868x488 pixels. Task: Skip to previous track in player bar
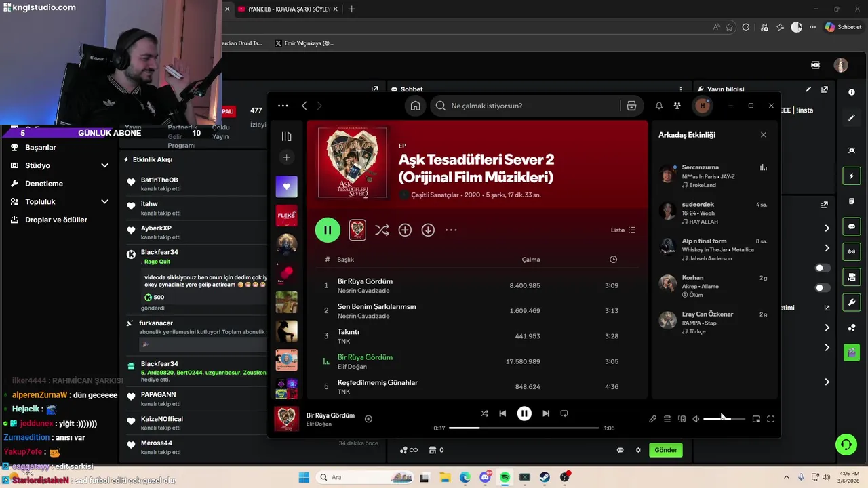point(502,413)
